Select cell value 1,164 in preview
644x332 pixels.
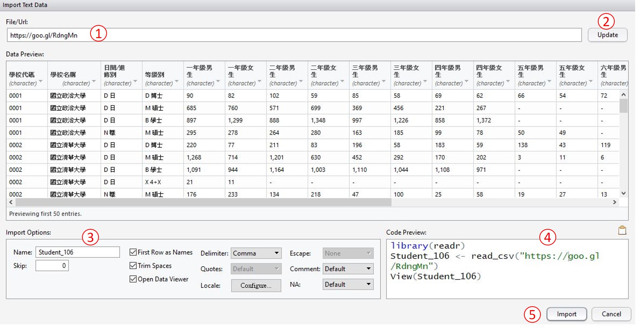click(x=277, y=170)
